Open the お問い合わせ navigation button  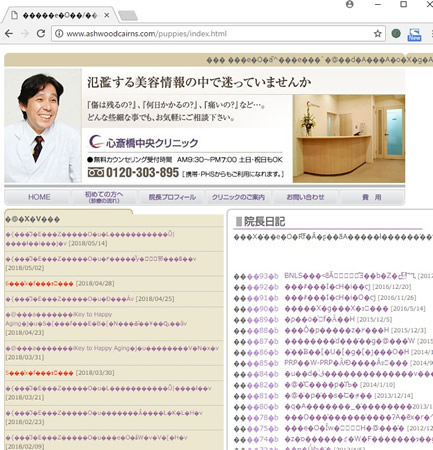(305, 197)
